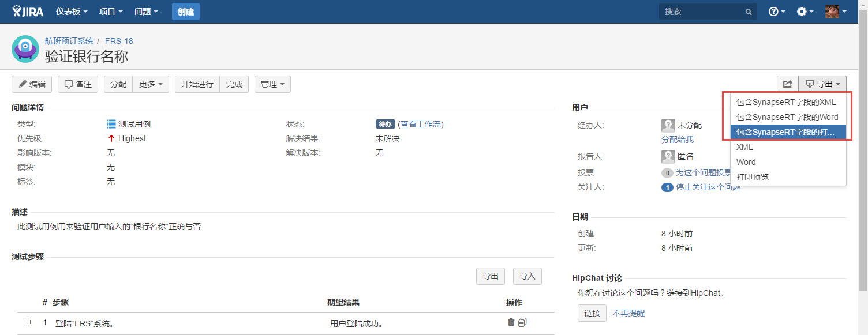The width and height of the screenshot is (868, 335).
Task: Click expected result 用户登陆成功。
Action: point(357,323)
